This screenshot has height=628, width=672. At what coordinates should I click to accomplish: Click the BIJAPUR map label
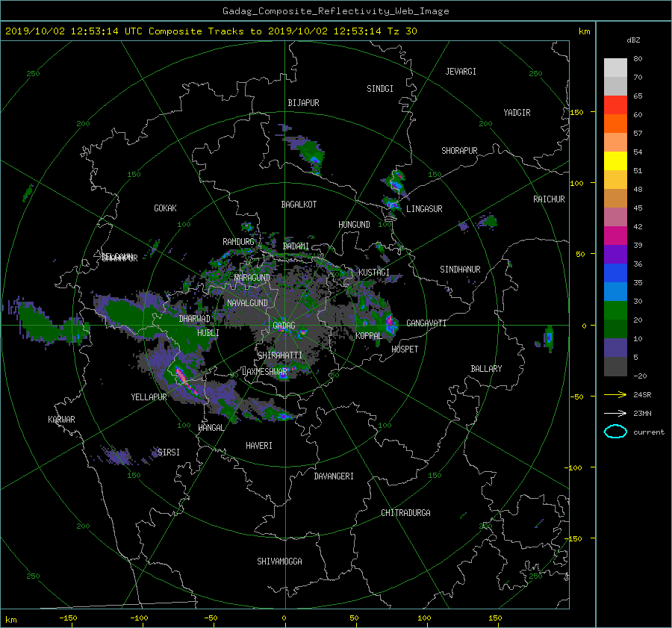[303, 103]
